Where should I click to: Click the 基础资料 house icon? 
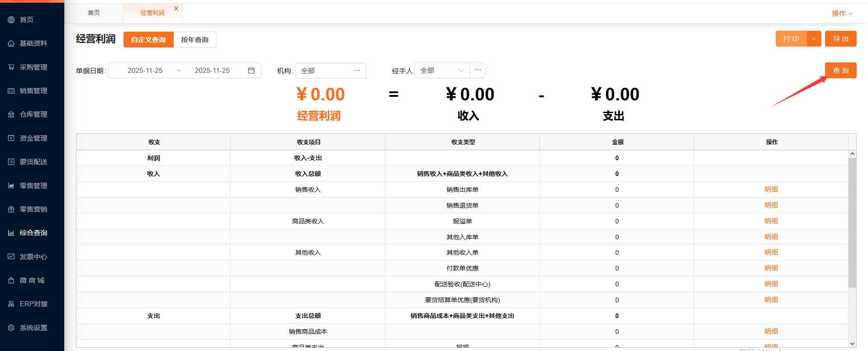11,43
